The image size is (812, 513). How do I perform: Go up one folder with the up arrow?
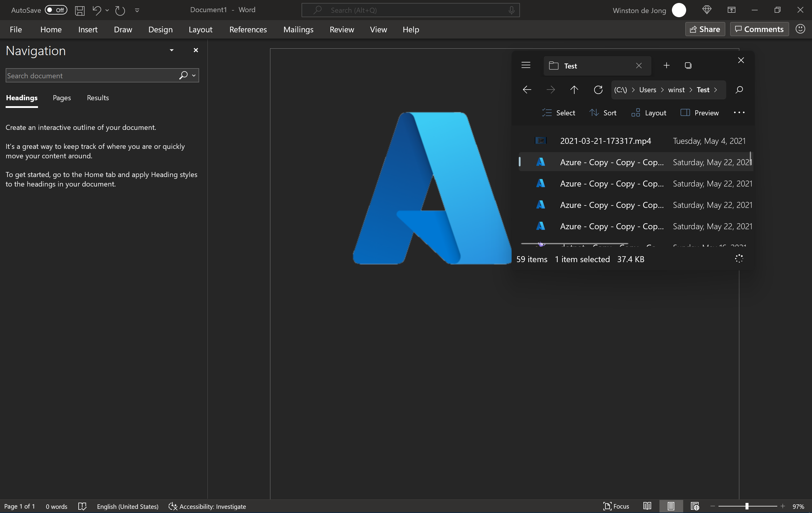[574, 90]
